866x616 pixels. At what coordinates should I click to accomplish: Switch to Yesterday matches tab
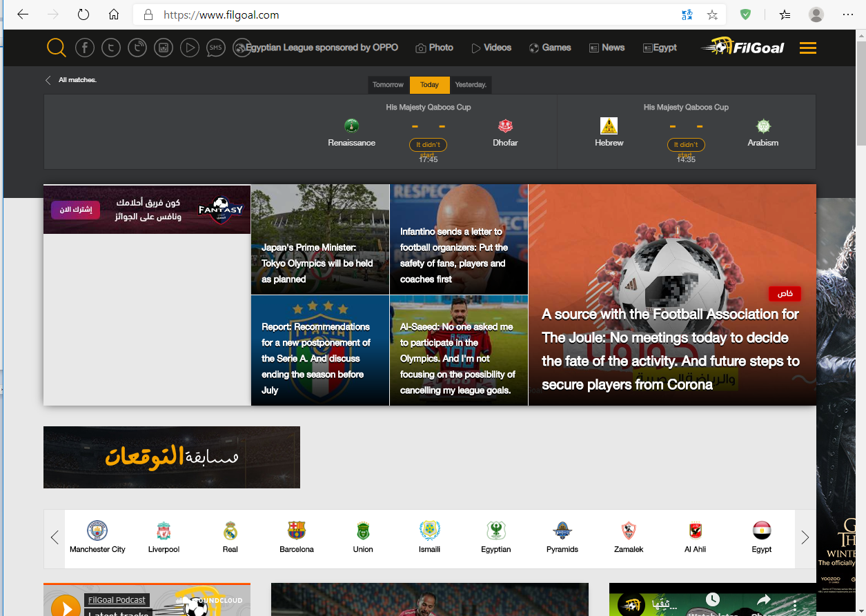pyautogui.click(x=471, y=85)
